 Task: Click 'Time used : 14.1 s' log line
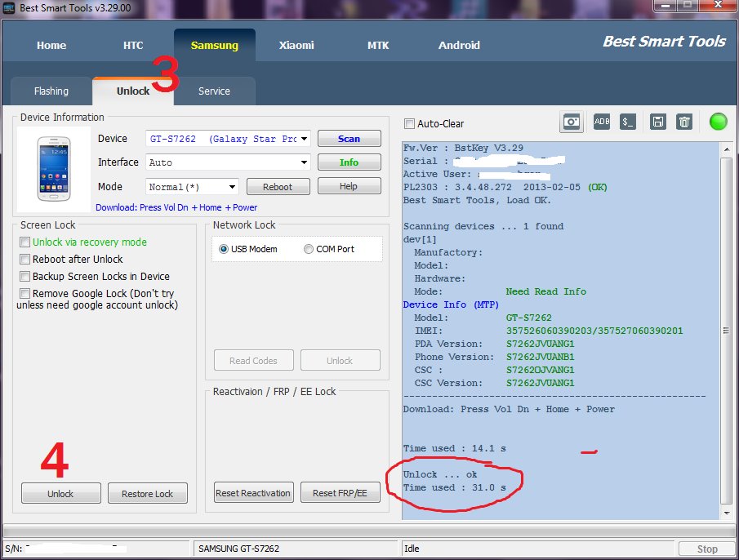coord(454,448)
